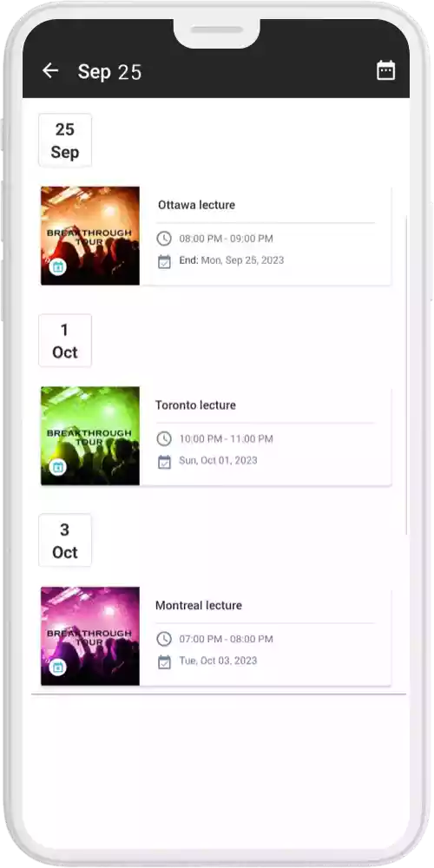The image size is (434, 868).
Task: Tap the calendar badge on Montreal thumbnail
Action: (x=57, y=667)
